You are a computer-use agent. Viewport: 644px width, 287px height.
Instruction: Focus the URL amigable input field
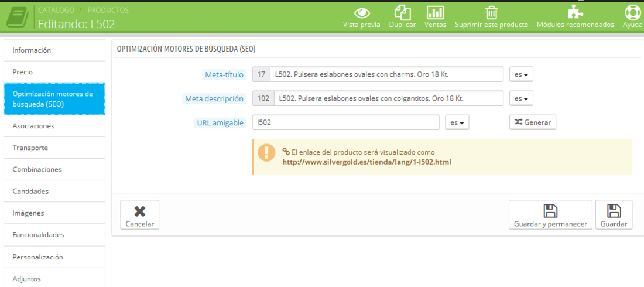tap(346, 122)
